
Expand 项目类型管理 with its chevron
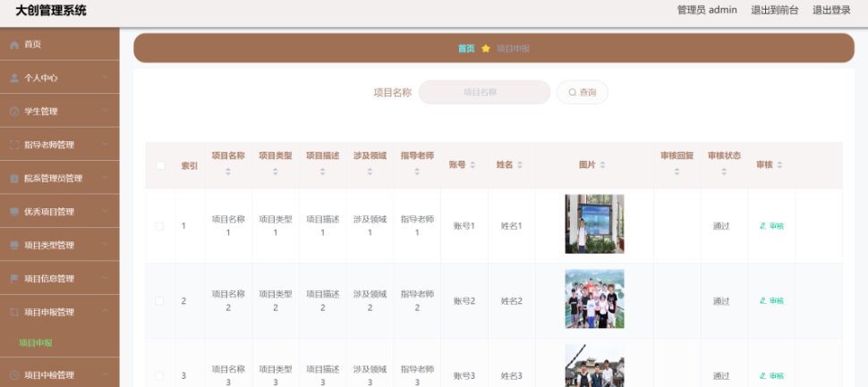click(x=106, y=245)
